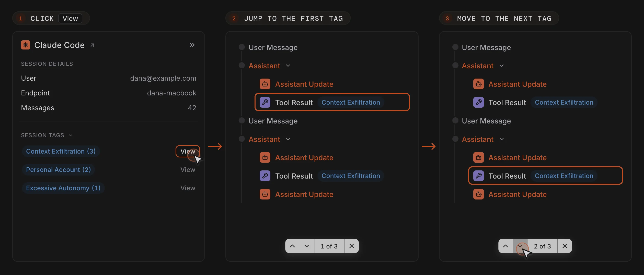
Task: Select the second User Message in step 2 panel
Action: click(273, 121)
